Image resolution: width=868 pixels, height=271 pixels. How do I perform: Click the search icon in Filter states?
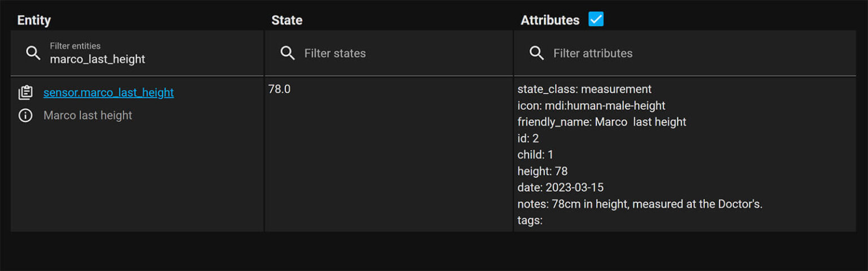tap(288, 53)
